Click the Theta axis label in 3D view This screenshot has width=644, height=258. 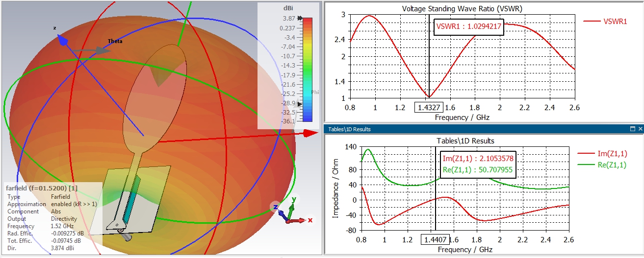tap(115, 42)
